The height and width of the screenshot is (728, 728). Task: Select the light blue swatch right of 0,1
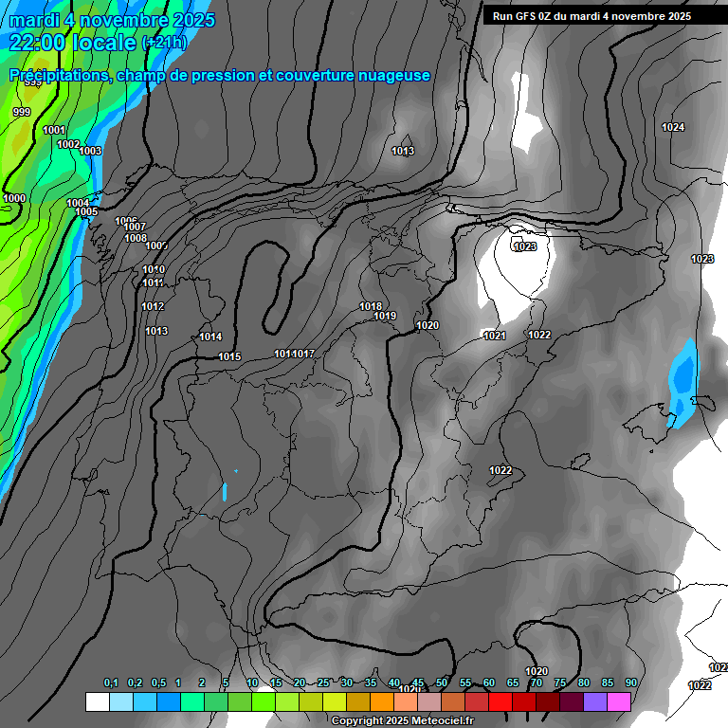[x=120, y=701]
